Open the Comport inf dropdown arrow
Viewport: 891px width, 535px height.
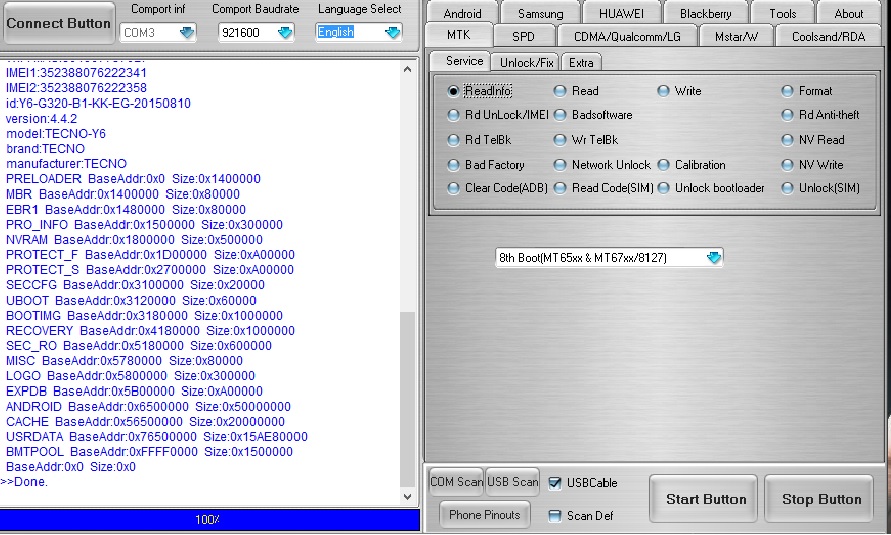186,32
